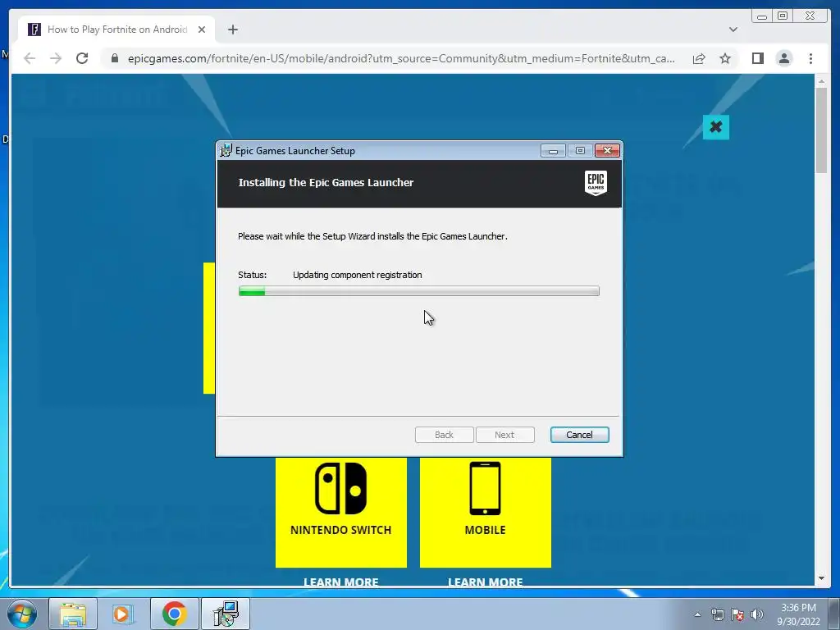Click the lock icon for site information

coord(115,58)
